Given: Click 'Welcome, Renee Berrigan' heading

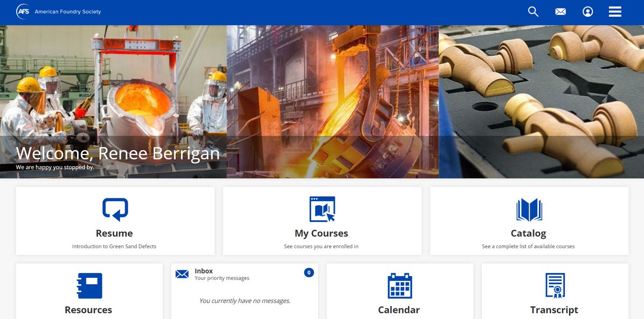Looking at the screenshot, I should [118, 153].
